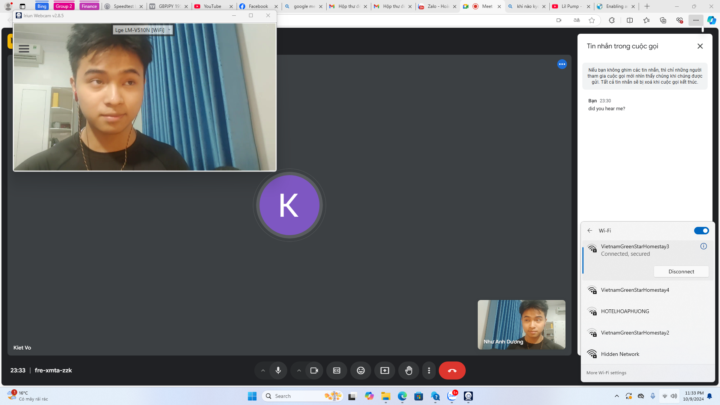Screen dimensions: 720x405
Task: Open More Wi-Fi settings
Action: (606, 373)
